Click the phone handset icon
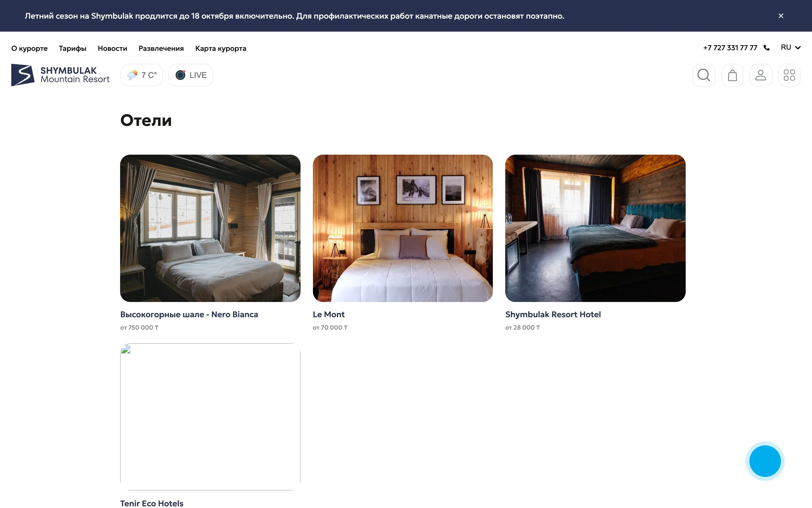Viewport: 812px width, 508px height. click(767, 48)
